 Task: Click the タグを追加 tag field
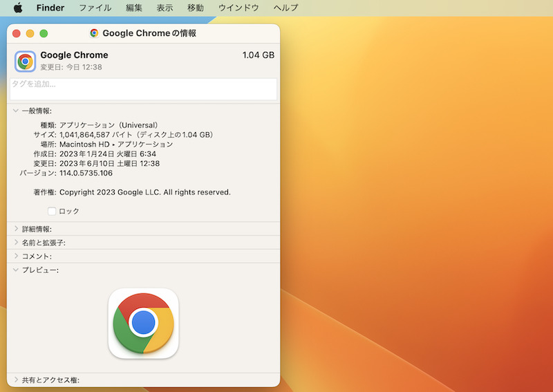point(143,88)
